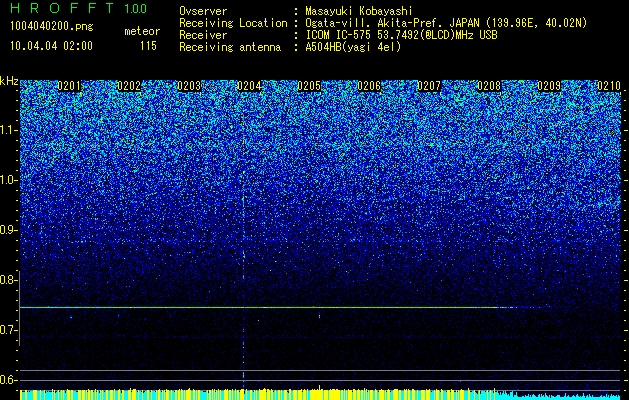This screenshot has height=400, width=629.
Task: Select the A504HB(yagi 4el) antenna value
Action: click(353, 47)
